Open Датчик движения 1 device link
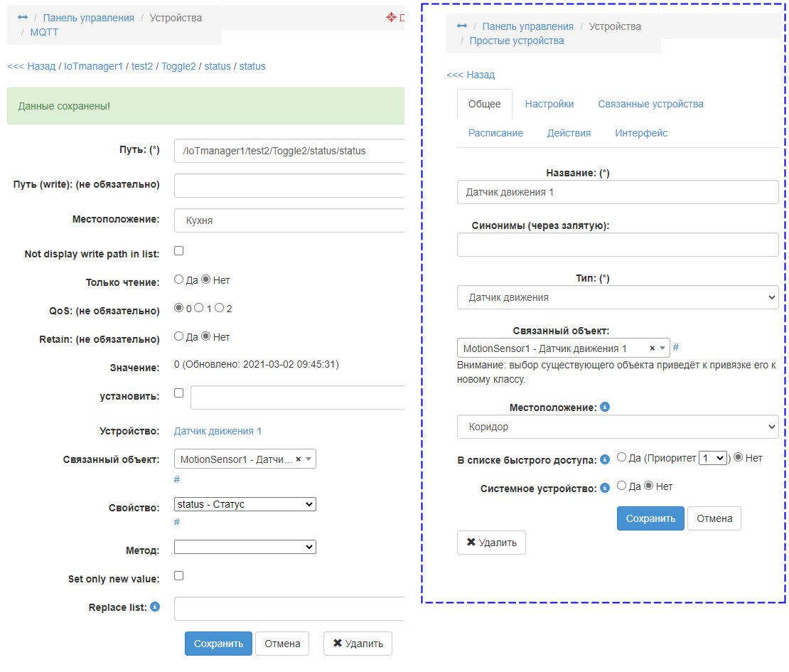This screenshot has width=789, height=672. pos(218,432)
